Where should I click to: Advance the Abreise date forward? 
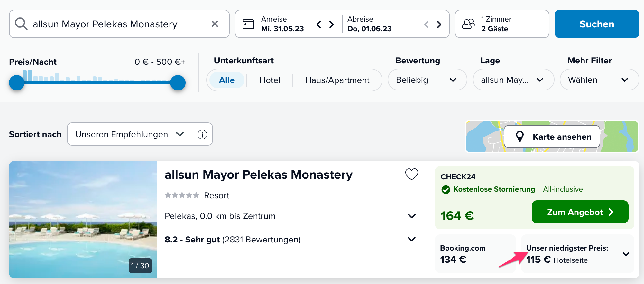[x=439, y=24]
